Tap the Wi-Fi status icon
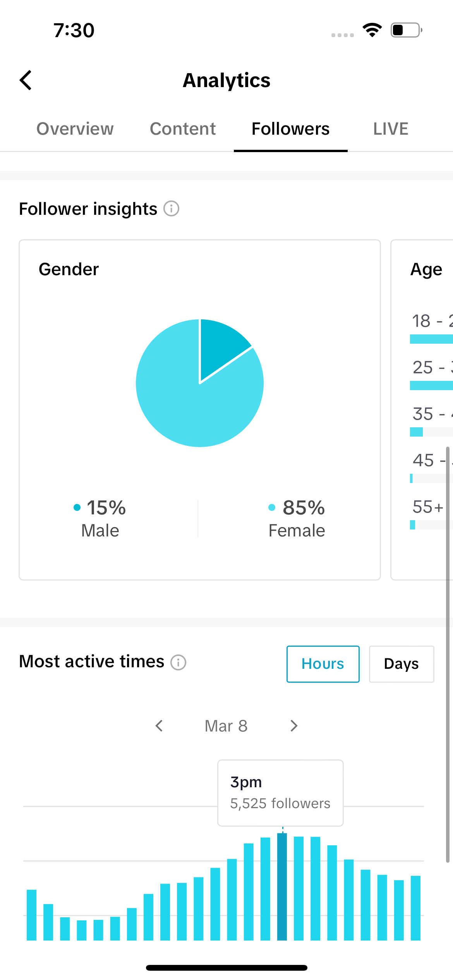 pos(372,30)
